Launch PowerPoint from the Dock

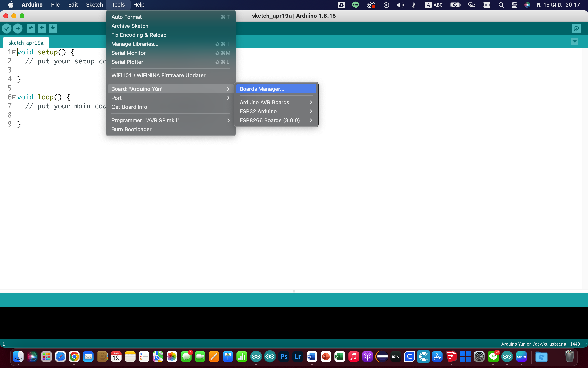click(x=326, y=357)
